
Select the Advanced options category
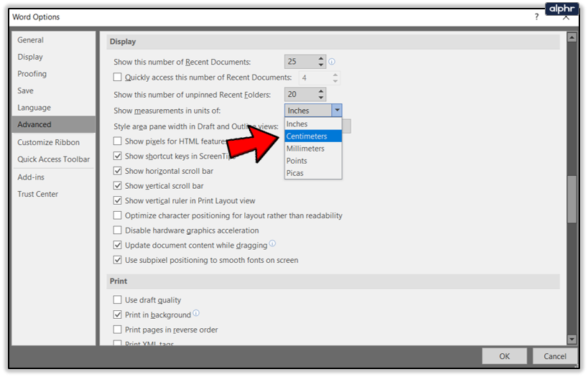(x=53, y=124)
